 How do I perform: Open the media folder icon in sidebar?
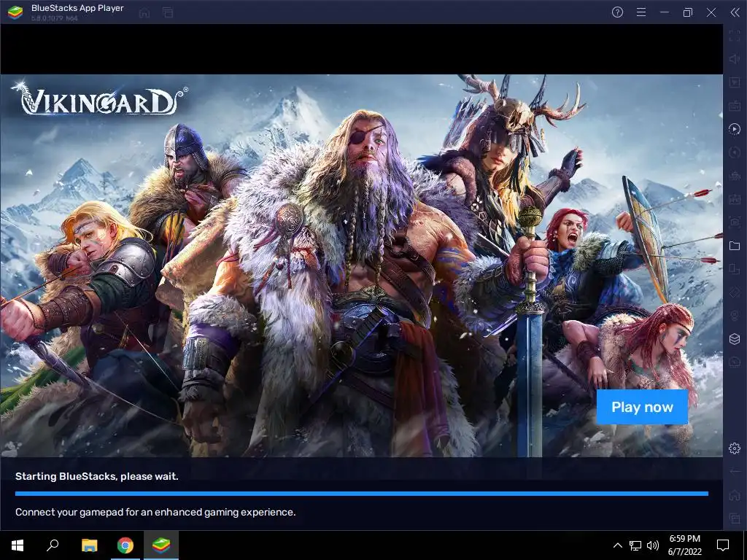(x=734, y=246)
